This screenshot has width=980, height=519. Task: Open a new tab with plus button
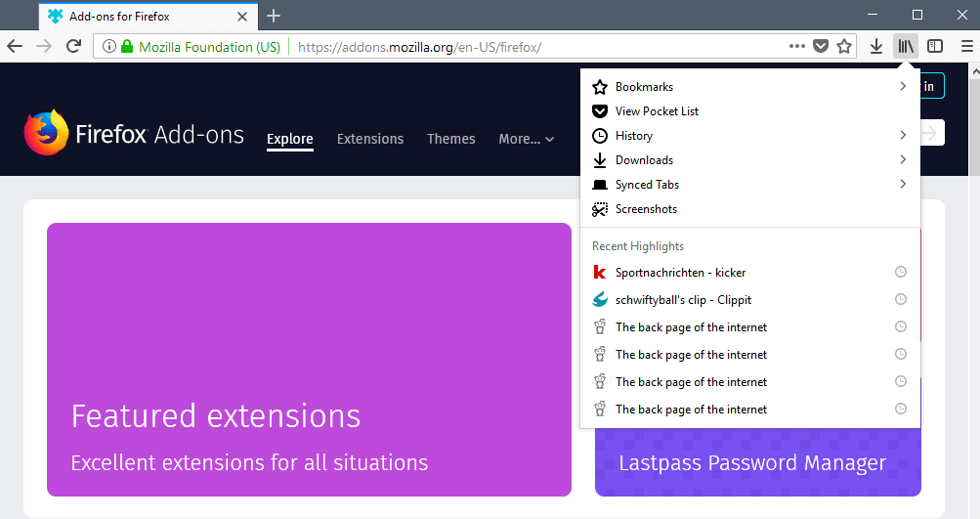coord(274,16)
